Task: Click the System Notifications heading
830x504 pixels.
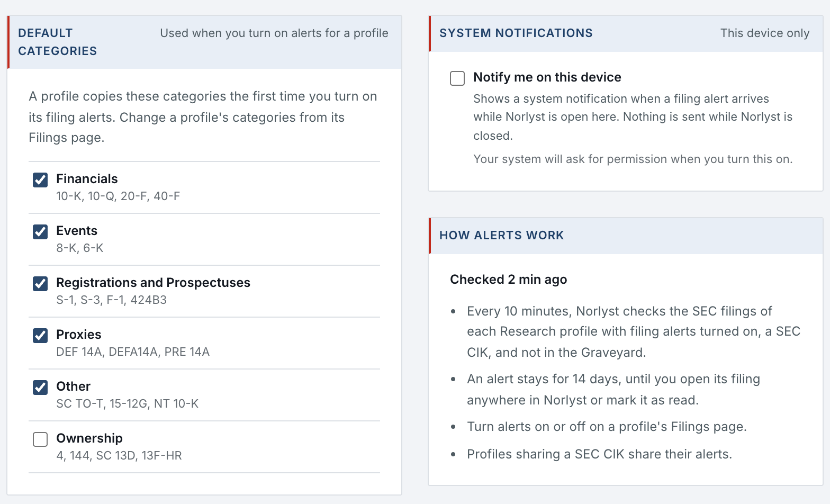Action: pyautogui.click(x=516, y=33)
